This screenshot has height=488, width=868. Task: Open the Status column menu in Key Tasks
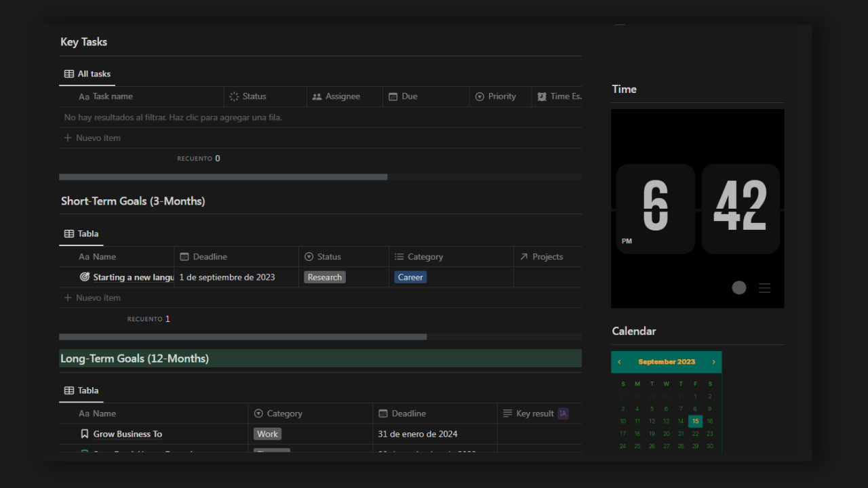tap(265, 96)
